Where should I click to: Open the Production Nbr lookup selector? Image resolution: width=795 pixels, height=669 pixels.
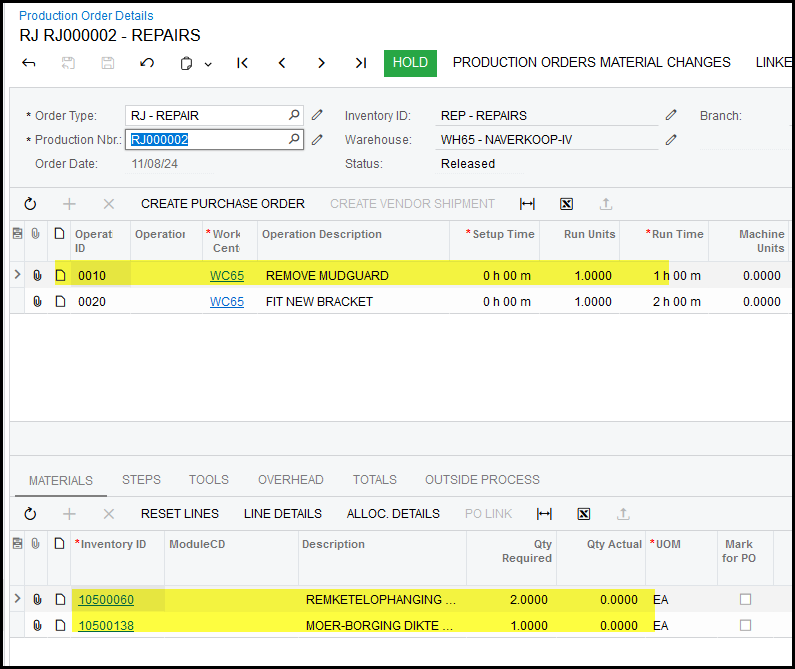tap(293, 139)
